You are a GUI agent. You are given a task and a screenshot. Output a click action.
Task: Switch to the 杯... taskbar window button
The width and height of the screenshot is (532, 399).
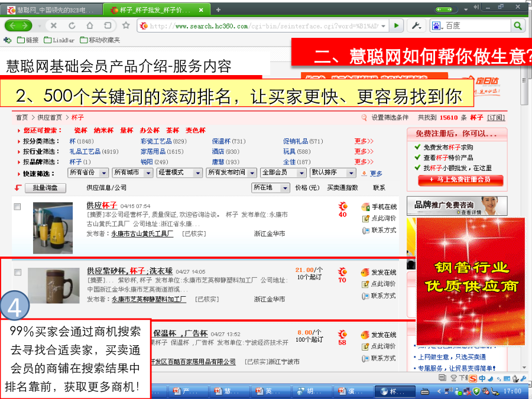coord(395,391)
